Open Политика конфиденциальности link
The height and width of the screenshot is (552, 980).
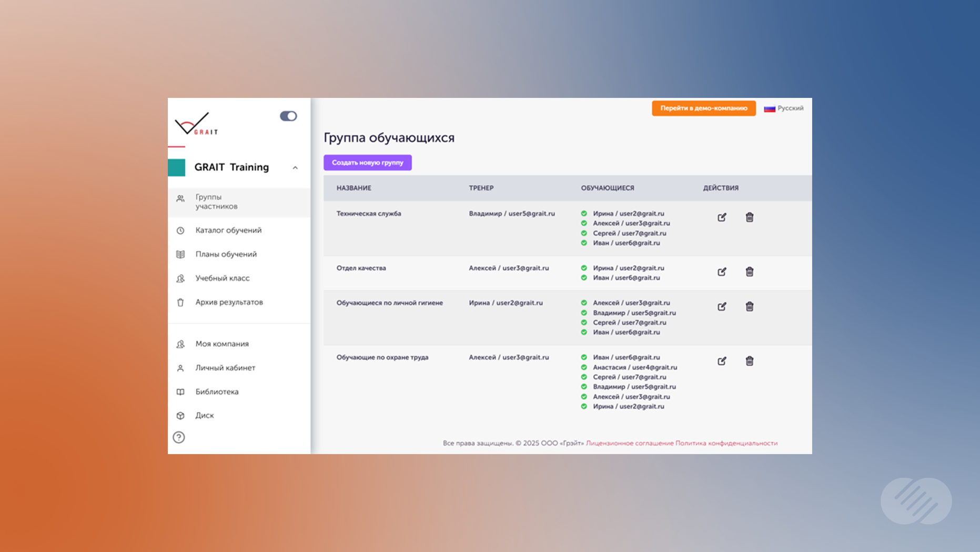726,443
